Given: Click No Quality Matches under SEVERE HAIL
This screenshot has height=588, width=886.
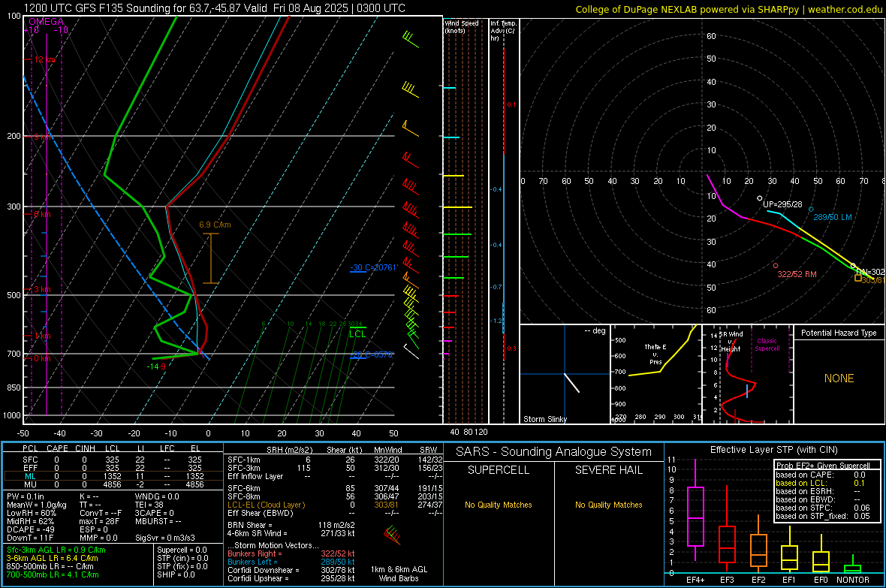Looking at the screenshot, I should [608, 505].
